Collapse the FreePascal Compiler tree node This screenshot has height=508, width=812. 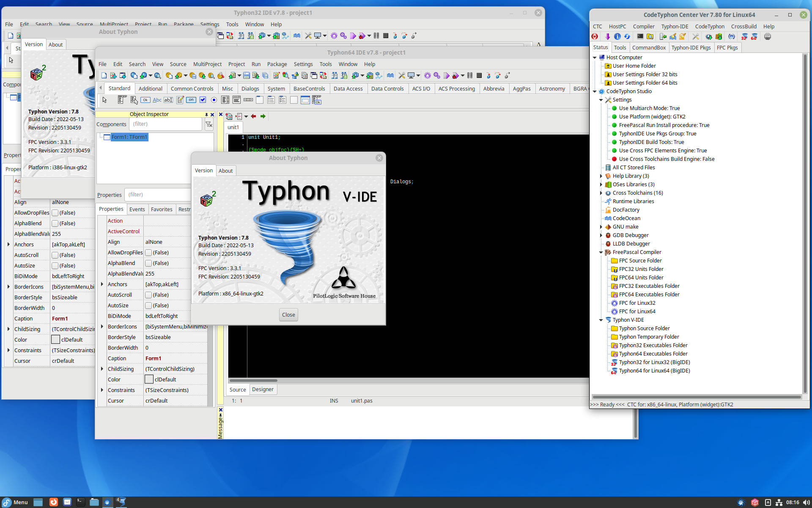[x=601, y=252]
